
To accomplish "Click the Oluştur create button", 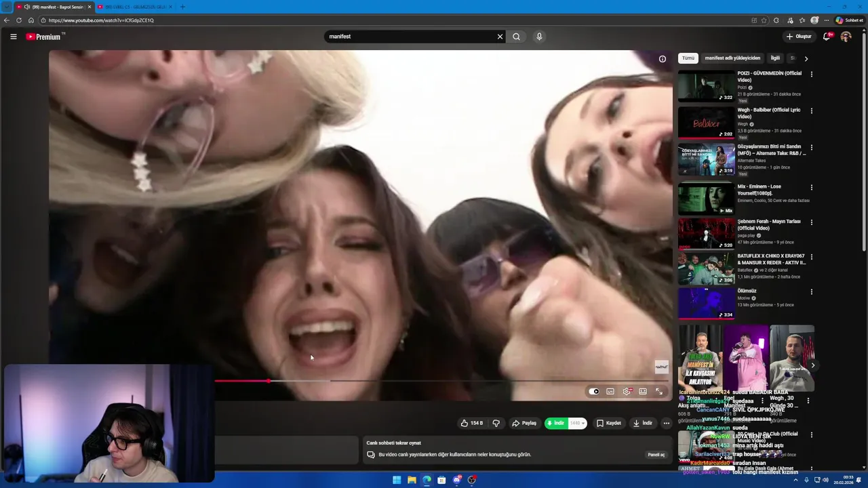I will (x=799, y=37).
